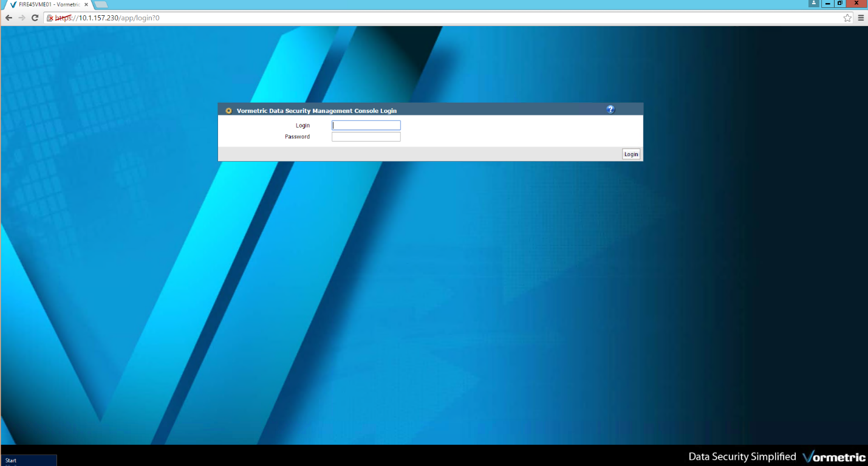868x466 pixels.
Task: Open the Windows Start menu
Action: pyautogui.click(x=29, y=461)
